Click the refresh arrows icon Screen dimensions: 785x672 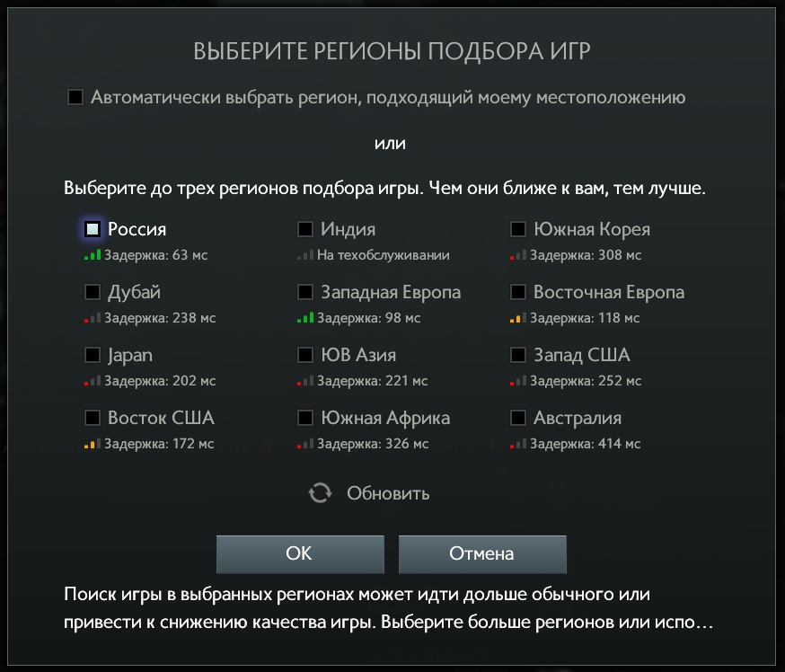(x=320, y=492)
